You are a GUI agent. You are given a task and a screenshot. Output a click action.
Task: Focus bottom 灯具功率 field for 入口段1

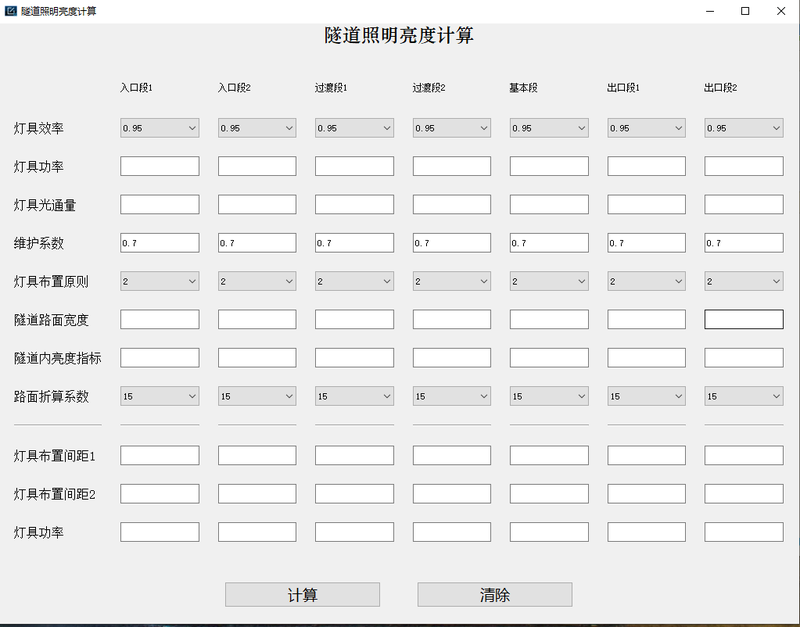[160, 532]
